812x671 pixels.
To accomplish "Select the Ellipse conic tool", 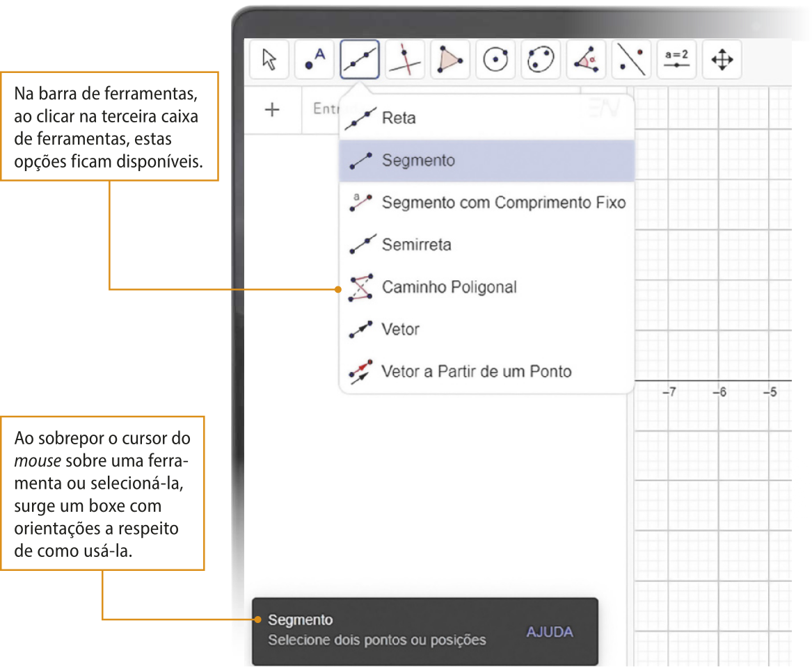I will click(x=541, y=60).
